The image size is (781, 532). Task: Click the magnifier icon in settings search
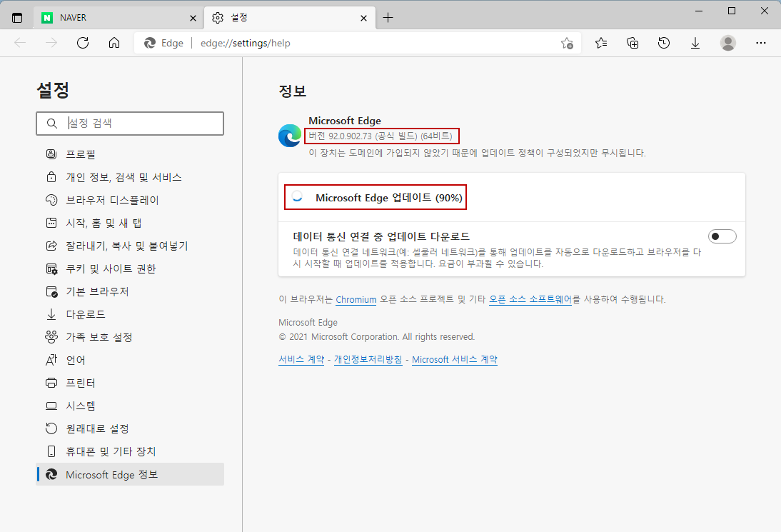coord(52,123)
